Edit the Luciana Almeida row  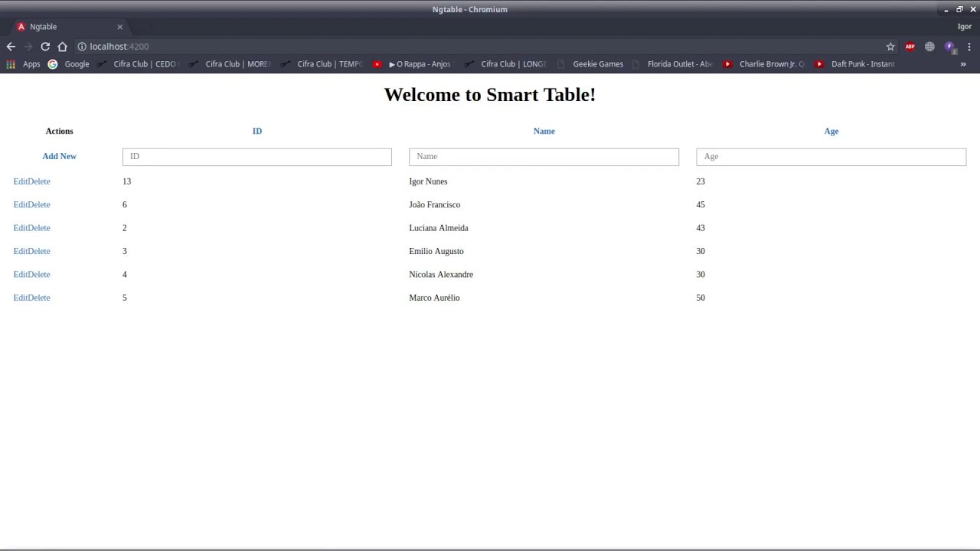coord(20,228)
